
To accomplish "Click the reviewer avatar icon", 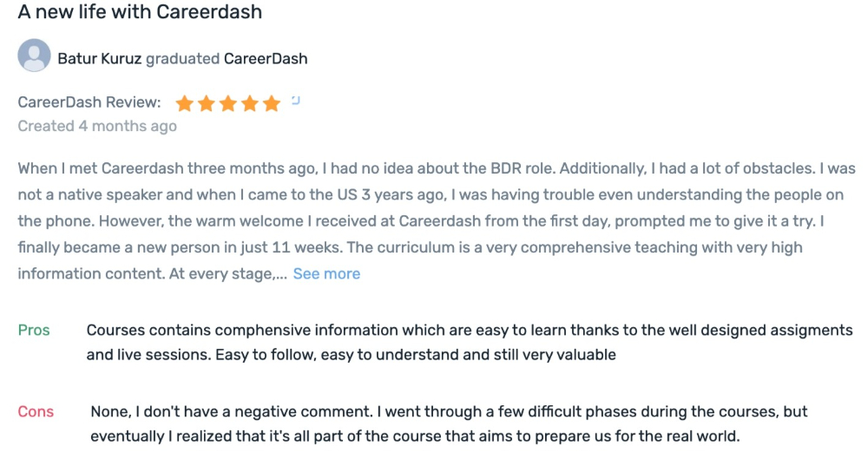I will [x=35, y=56].
